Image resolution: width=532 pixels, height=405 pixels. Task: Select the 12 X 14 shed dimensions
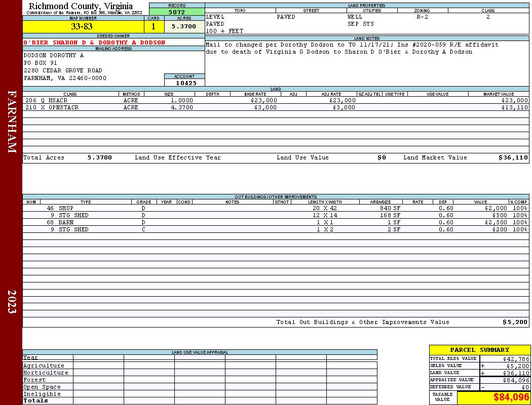(325, 215)
